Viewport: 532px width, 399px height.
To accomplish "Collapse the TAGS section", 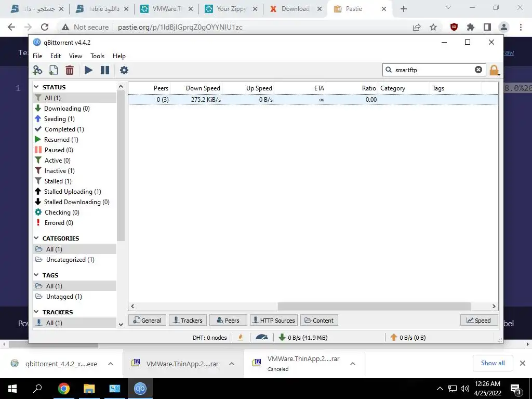I will pos(36,275).
